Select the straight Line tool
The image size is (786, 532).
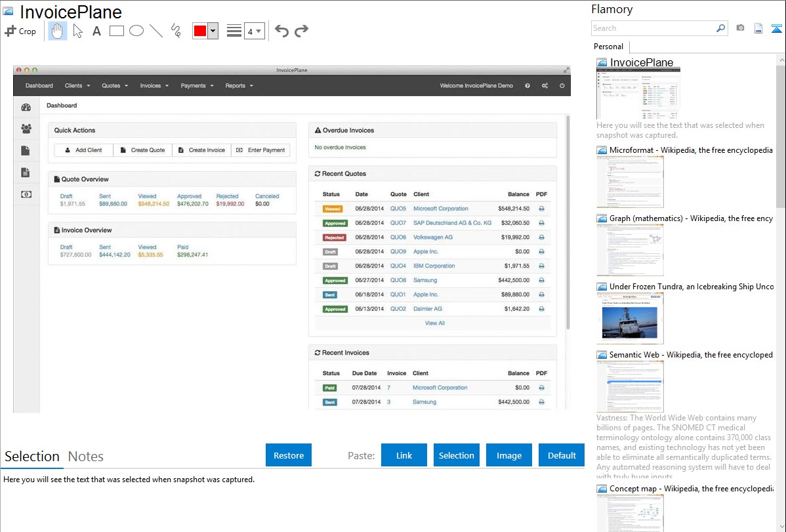(155, 31)
